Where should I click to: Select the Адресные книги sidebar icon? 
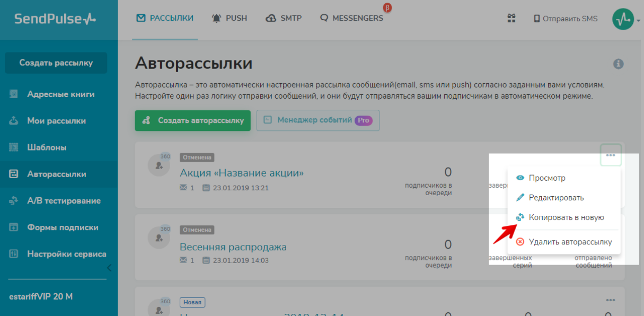click(x=12, y=93)
